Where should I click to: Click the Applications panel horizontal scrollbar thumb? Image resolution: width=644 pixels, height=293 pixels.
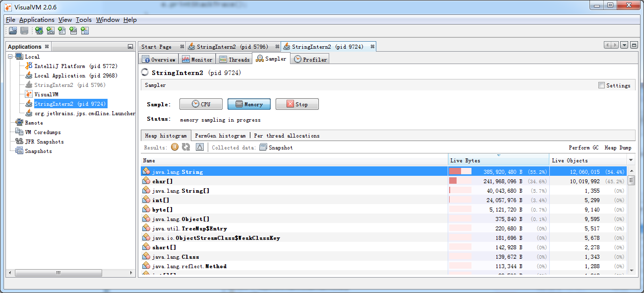pos(58,273)
